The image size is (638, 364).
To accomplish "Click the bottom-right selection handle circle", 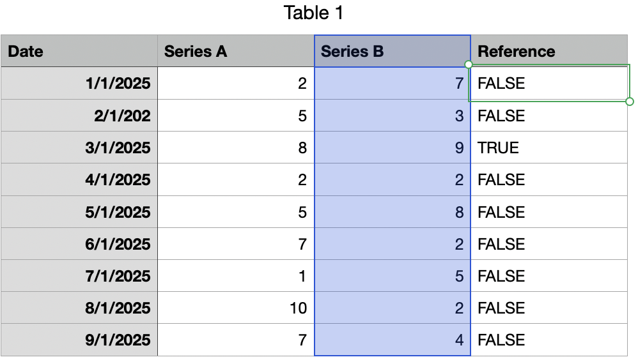I will (630, 102).
